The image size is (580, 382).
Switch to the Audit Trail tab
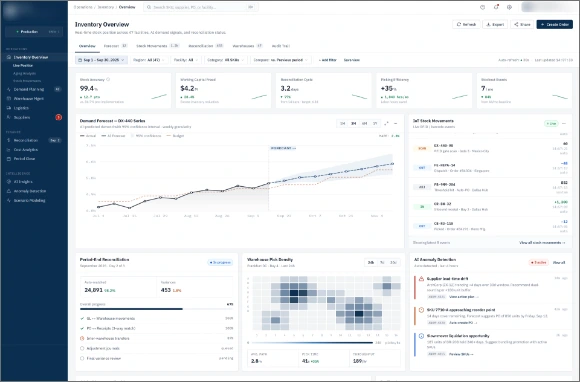click(281, 46)
